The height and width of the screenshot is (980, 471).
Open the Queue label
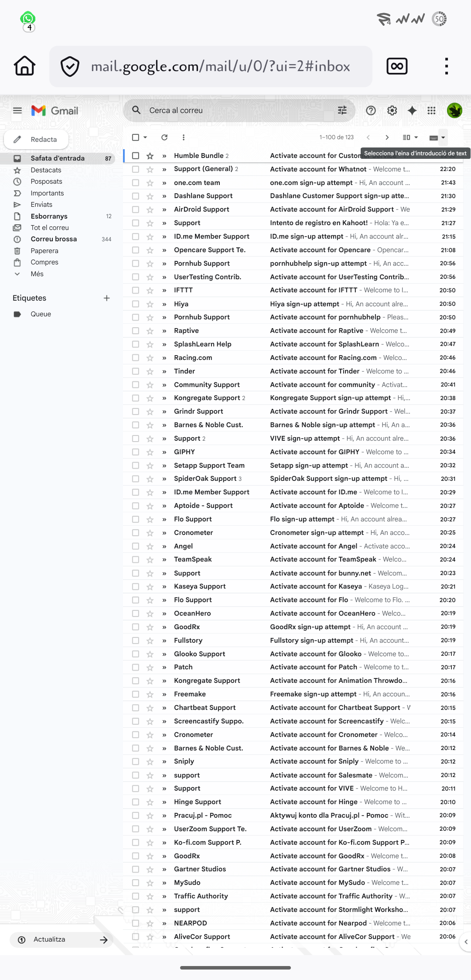tap(41, 314)
